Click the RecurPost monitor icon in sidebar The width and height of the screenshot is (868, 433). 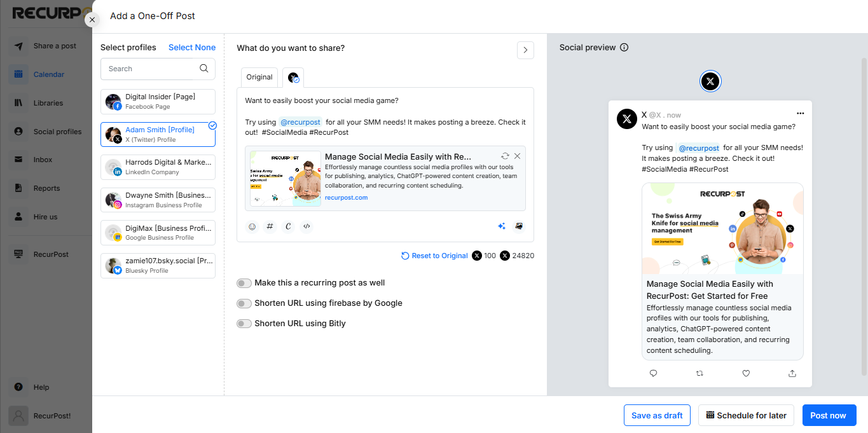(18, 254)
